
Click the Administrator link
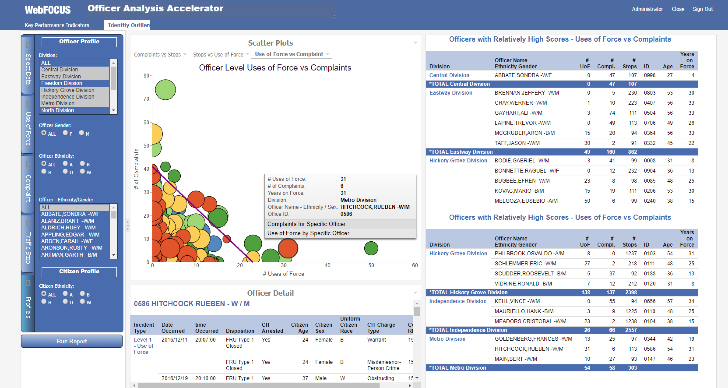(x=647, y=9)
